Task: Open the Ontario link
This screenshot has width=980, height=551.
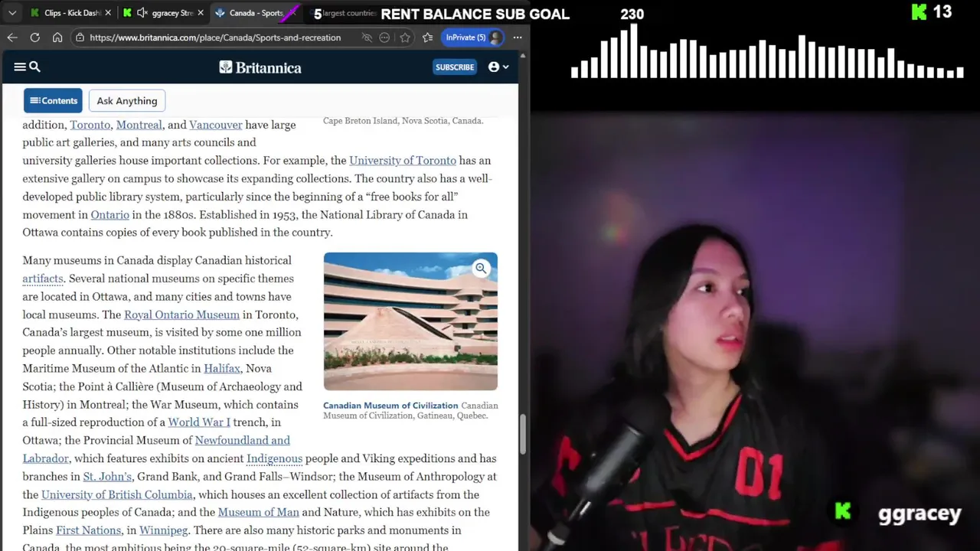Action: [110, 215]
